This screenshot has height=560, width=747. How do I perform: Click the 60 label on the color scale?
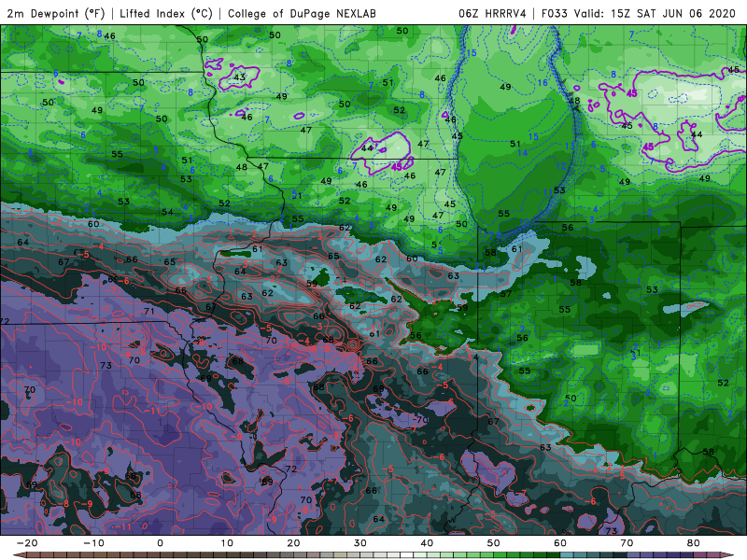pos(560,543)
